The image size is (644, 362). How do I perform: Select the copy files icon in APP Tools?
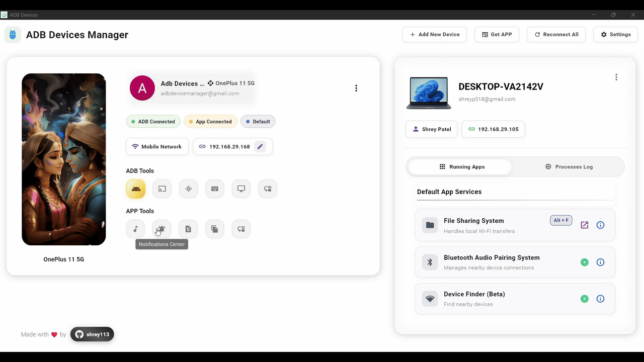(214, 229)
